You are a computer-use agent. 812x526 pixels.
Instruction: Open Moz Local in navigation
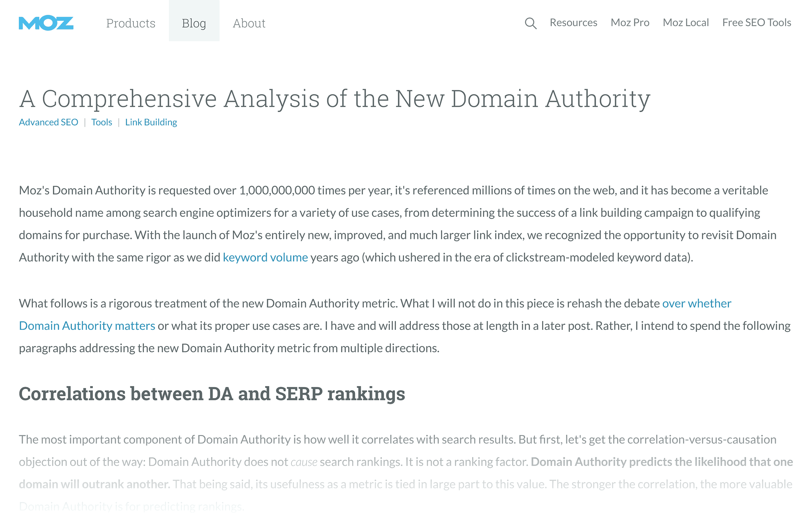coord(686,22)
